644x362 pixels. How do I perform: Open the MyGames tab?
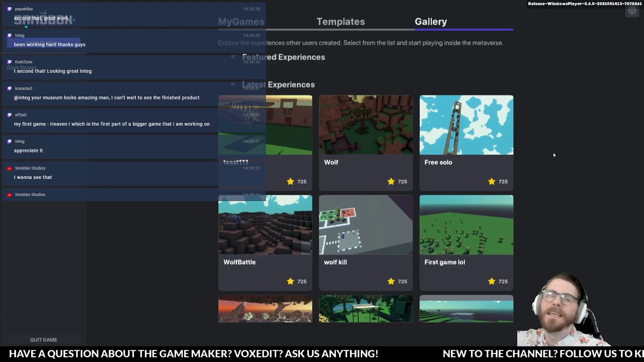(x=241, y=22)
